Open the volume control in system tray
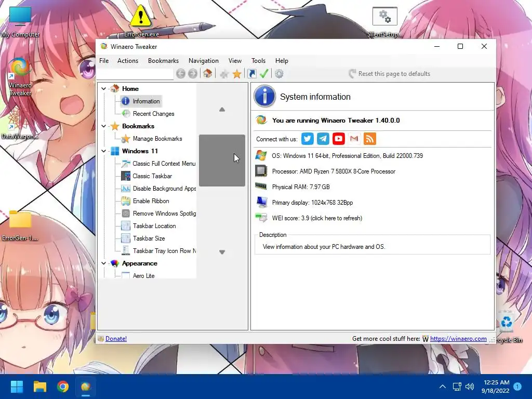The image size is (532, 399). tap(470, 387)
